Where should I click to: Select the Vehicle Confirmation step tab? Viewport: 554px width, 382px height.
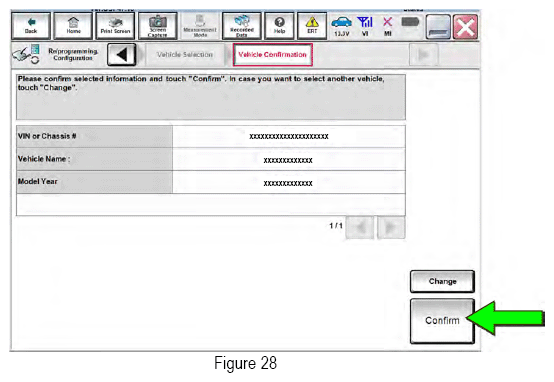pyautogui.click(x=272, y=55)
